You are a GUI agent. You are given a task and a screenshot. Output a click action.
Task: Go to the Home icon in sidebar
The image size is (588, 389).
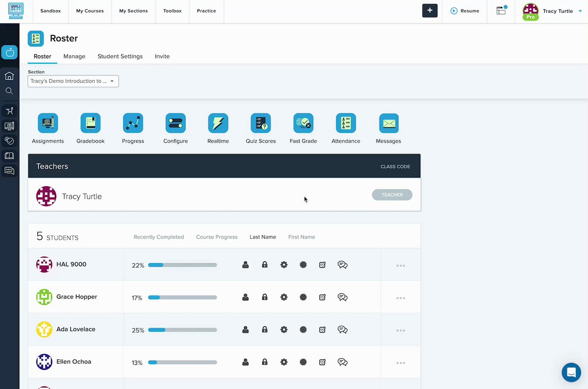click(x=9, y=76)
